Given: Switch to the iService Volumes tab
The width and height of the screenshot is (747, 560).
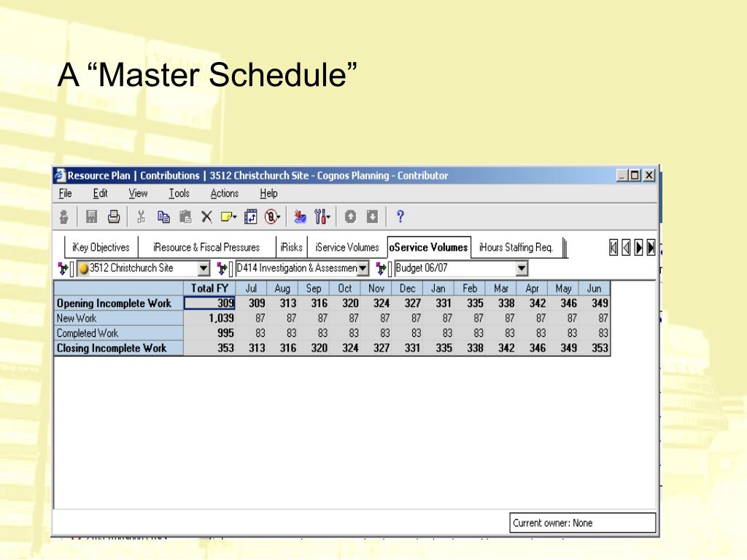Looking at the screenshot, I should click(347, 248).
